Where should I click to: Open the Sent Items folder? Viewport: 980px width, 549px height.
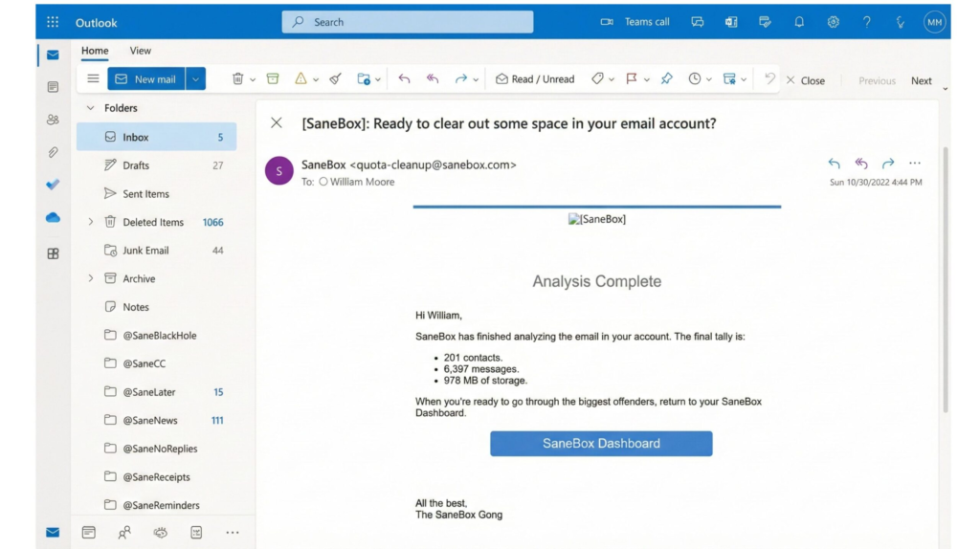(156, 193)
